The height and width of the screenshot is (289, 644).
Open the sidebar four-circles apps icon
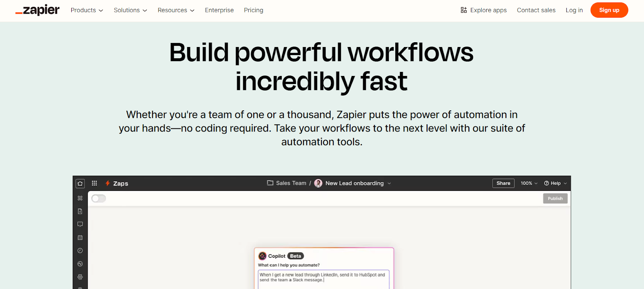(x=80, y=198)
